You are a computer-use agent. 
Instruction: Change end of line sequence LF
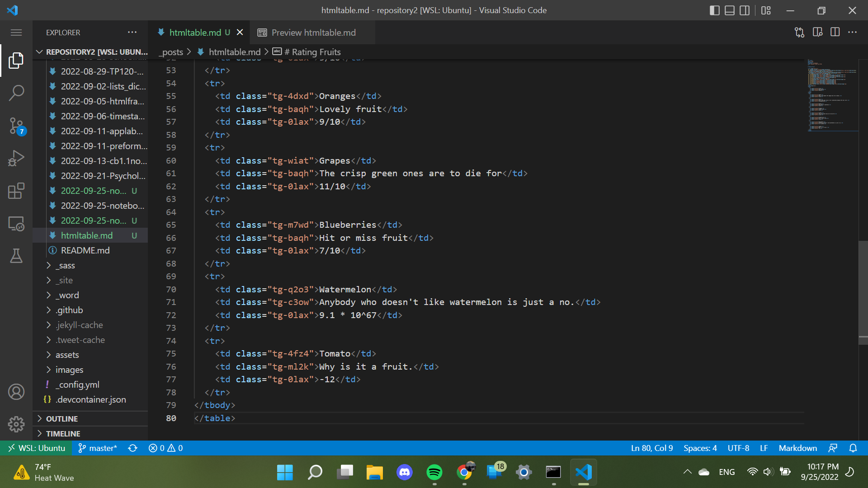pos(764,448)
